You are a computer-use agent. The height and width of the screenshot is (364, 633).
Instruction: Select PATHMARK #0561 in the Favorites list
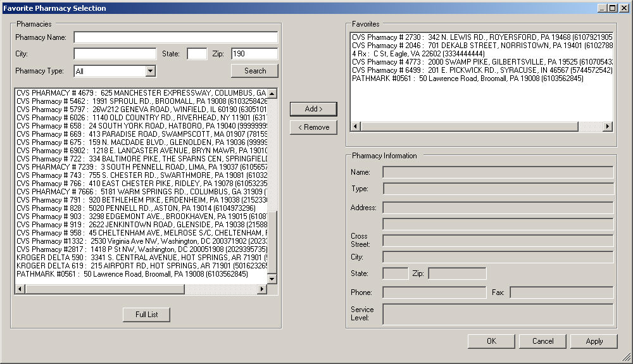tap(482, 78)
